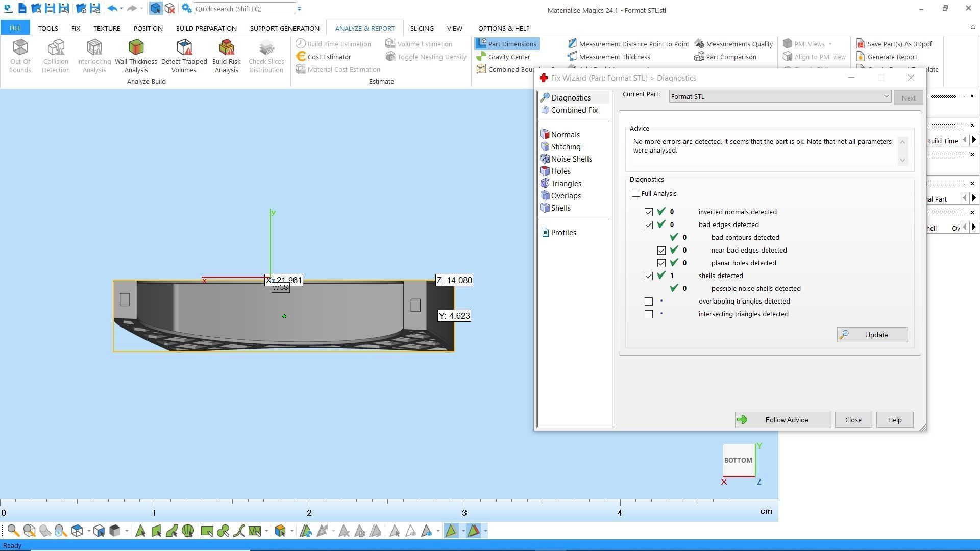Open the Cost Estimator
The width and height of the screenshot is (980, 551).
click(329, 57)
